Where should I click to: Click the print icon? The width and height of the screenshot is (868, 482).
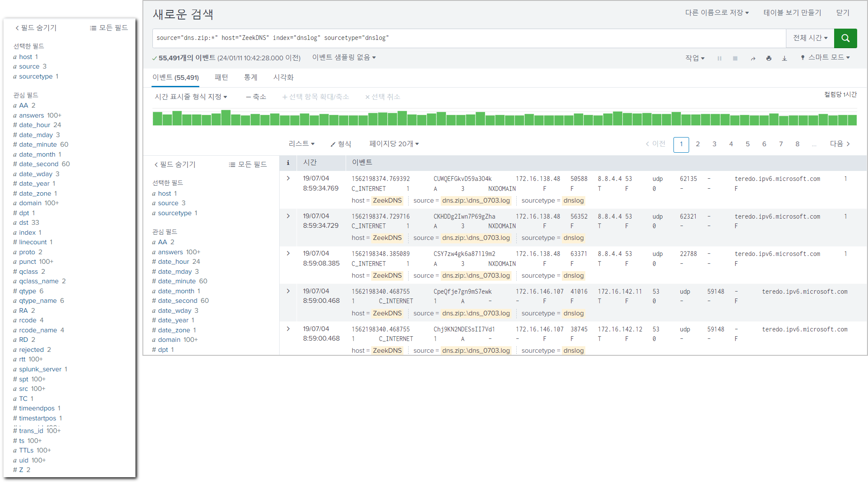tap(769, 58)
